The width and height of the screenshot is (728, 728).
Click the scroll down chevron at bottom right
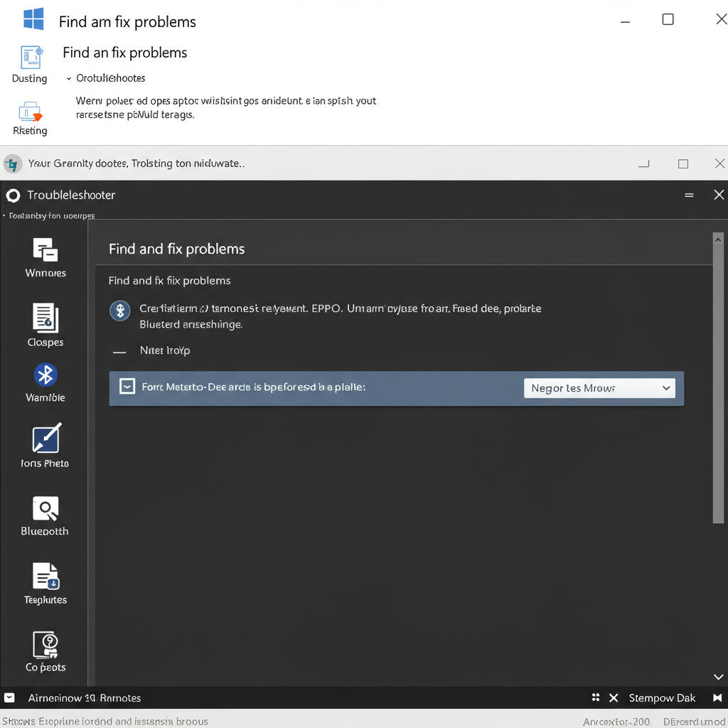point(718,677)
